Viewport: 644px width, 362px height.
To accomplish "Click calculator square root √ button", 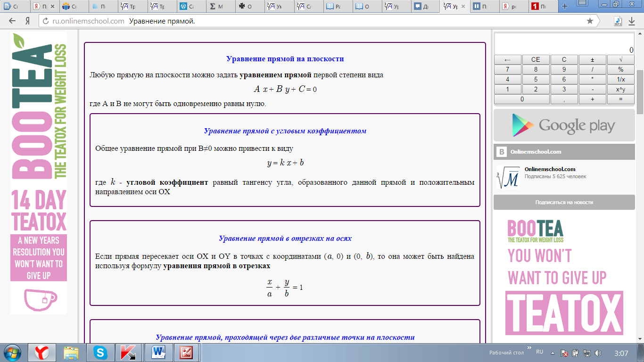I will 620,60.
